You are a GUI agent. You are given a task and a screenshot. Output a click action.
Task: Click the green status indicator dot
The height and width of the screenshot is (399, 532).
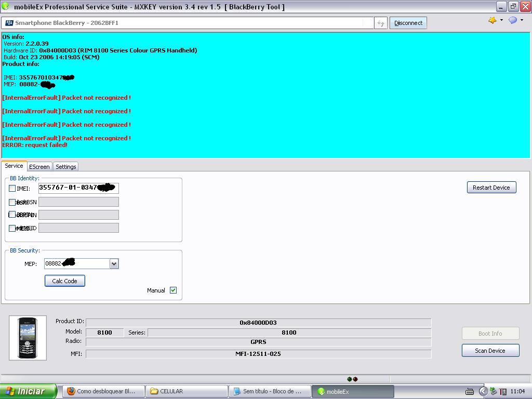(350, 379)
